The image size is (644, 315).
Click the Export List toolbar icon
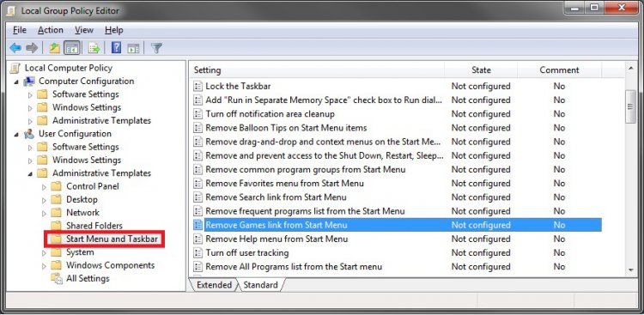94,48
